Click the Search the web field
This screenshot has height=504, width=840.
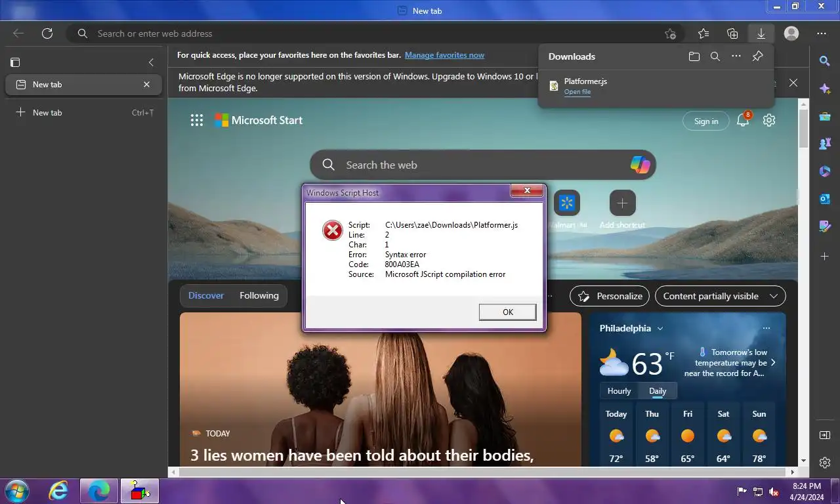click(x=483, y=165)
